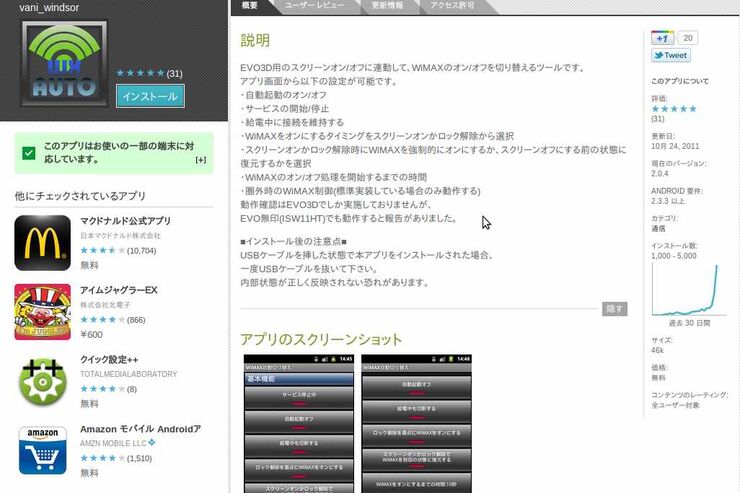The height and width of the screenshot is (493, 740).
Task: Open the second app screenshot thumbnail
Action: (x=416, y=424)
